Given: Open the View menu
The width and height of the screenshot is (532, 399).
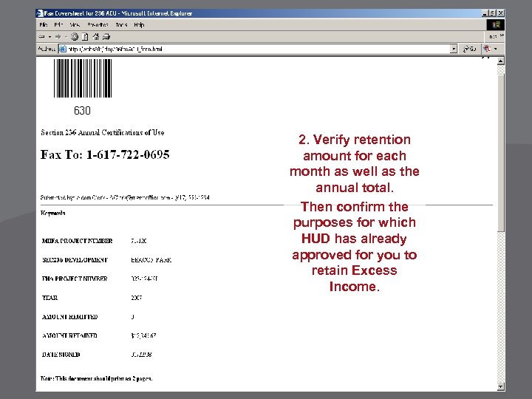Looking at the screenshot, I should pyautogui.click(x=75, y=25).
